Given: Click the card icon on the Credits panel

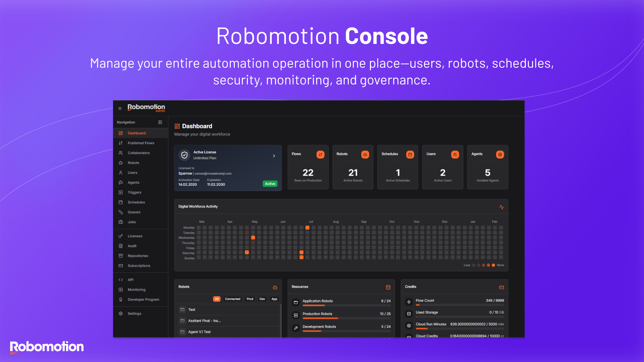Looking at the screenshot, I should pos(501,287).
